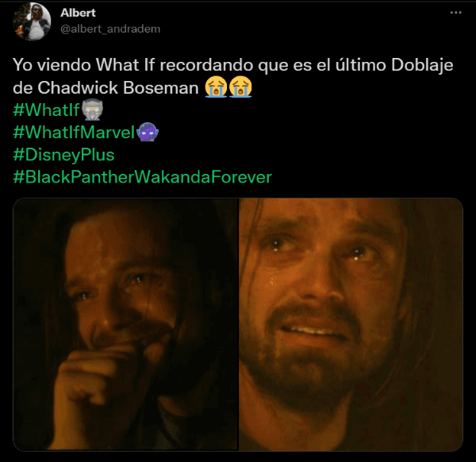Click the helmet emoji beside #WhatIf

(92, 110)
